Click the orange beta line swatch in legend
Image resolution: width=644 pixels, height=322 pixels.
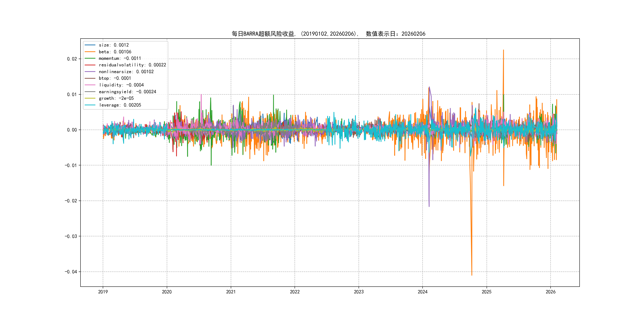(x=90, y=52)
